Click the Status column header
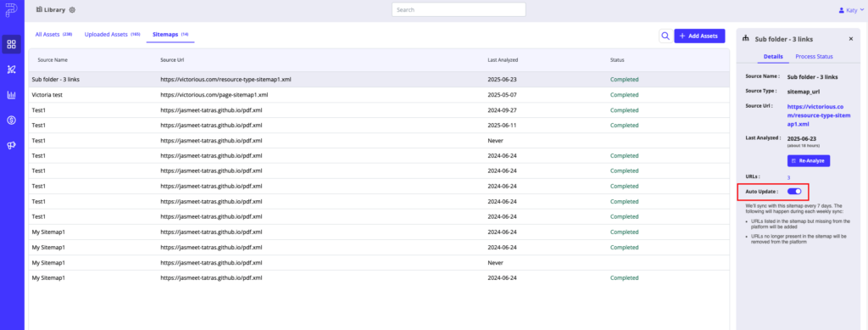 617,59
